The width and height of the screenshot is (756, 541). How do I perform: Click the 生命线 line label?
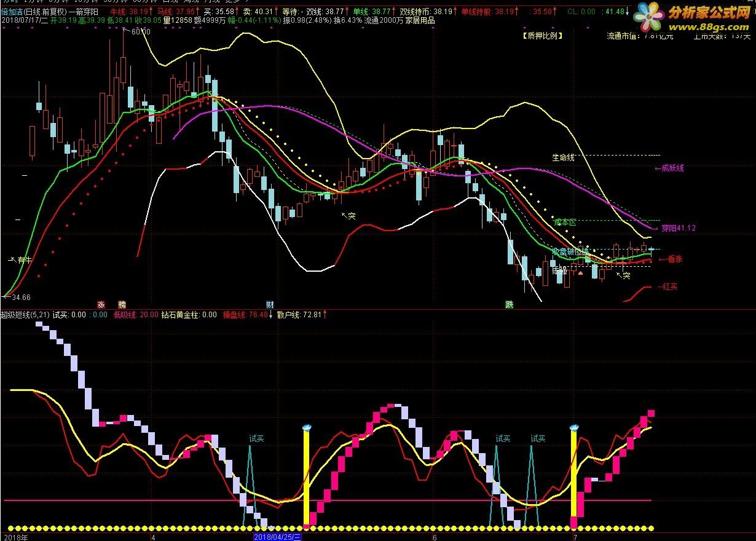point(563,157)
